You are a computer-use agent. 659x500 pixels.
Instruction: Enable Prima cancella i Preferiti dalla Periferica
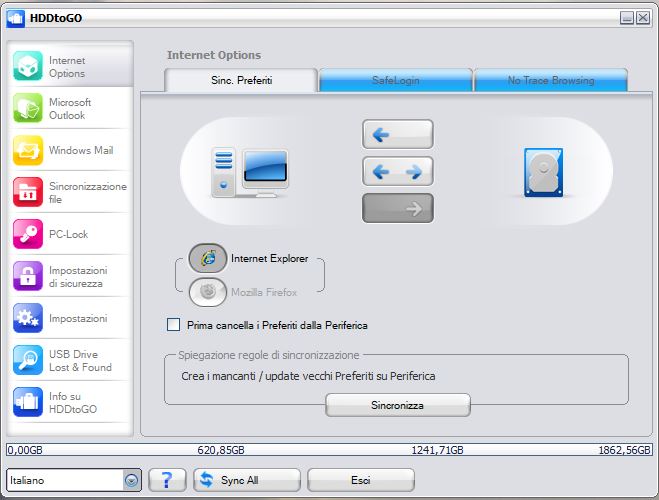coord(174,325)
